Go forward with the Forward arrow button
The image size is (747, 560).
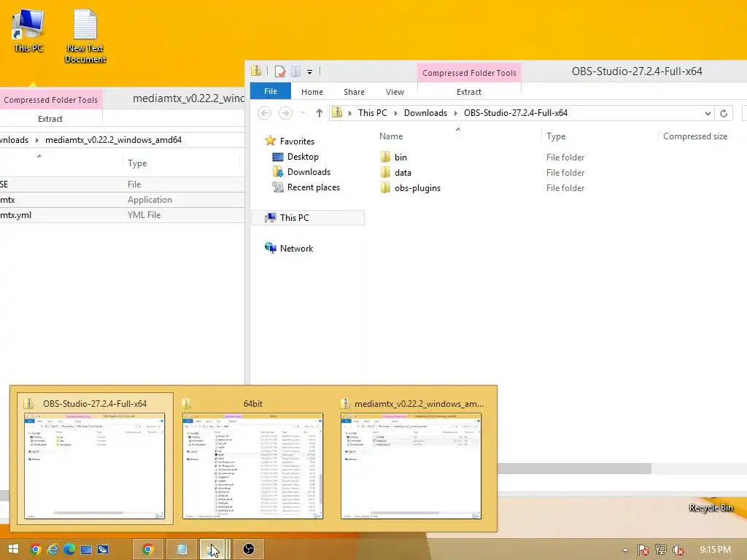point(285,113)
